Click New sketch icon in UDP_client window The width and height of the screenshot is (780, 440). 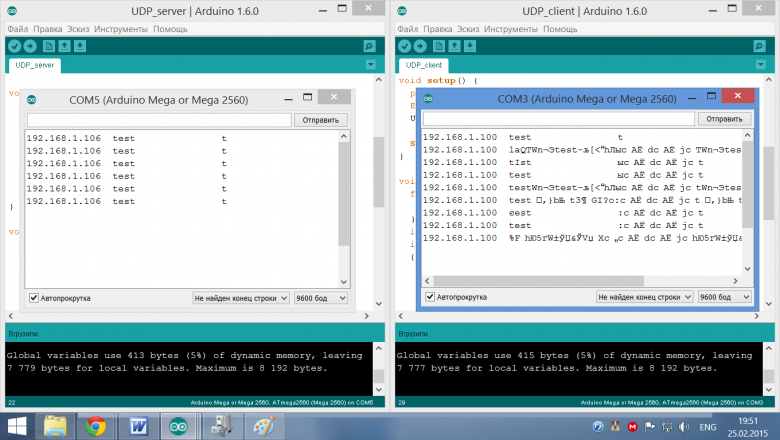coord(439,46)
